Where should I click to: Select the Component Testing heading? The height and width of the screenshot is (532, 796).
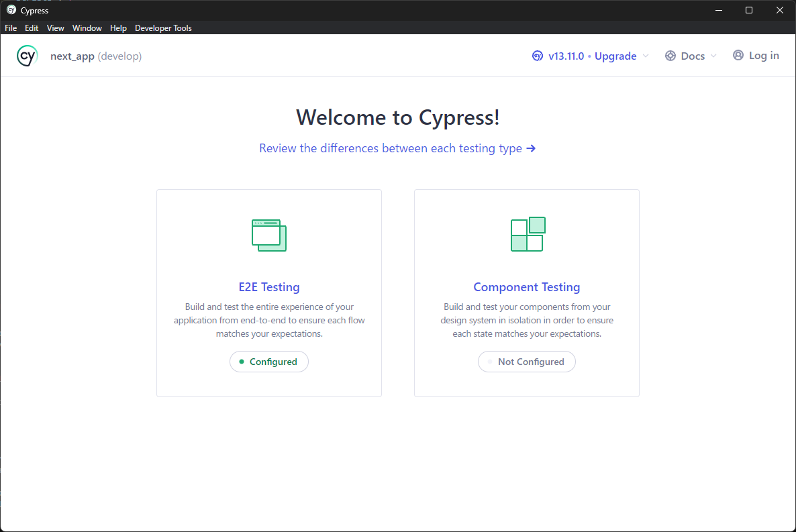(526, 287)
